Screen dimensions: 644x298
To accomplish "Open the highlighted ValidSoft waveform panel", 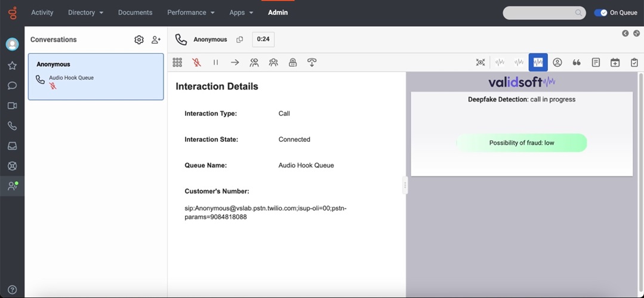I will click(538, 62).
